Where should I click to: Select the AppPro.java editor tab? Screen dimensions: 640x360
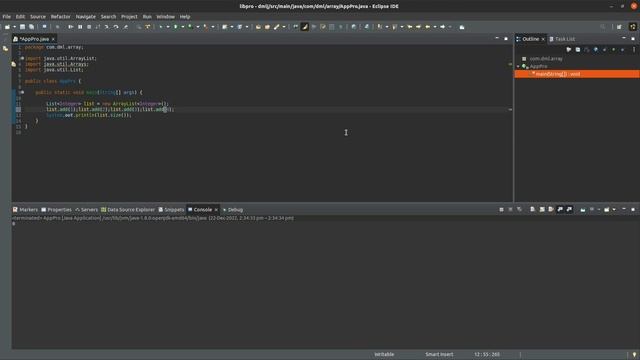click(x=34, y=39)
